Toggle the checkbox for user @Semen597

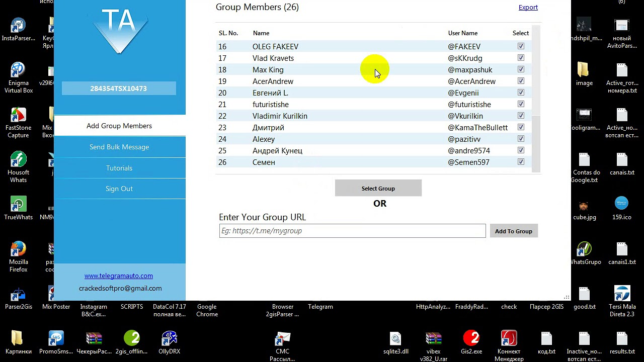tap(521, 162)
